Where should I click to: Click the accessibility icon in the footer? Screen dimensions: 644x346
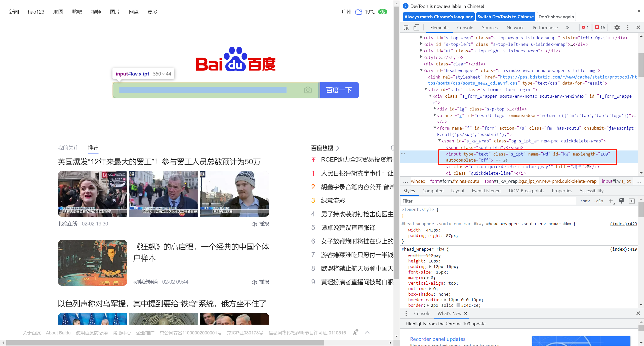tap(356, 332)
